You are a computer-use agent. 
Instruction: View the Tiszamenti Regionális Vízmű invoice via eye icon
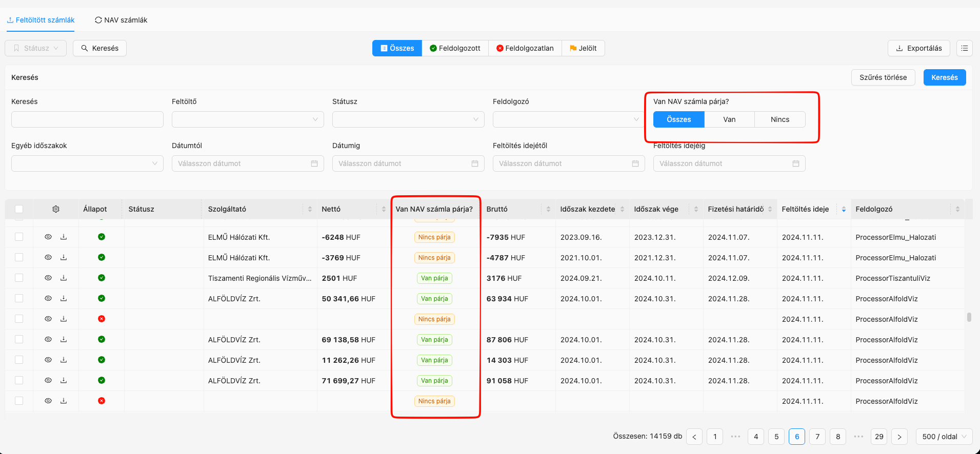point(48,278)
